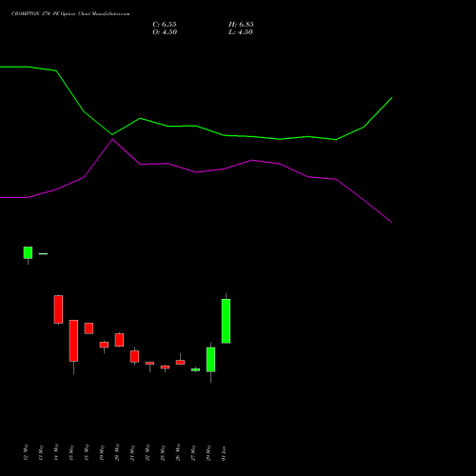
Task: Click the red candlestick above 14 May
Action: [58, 309]
